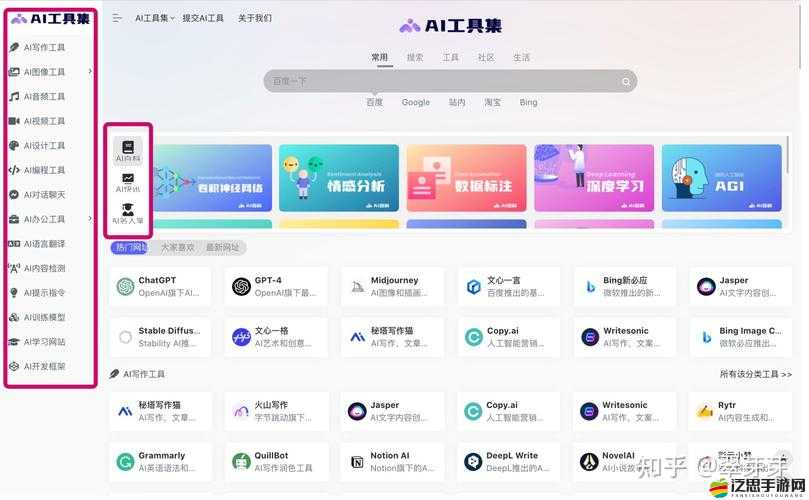The height and width of the screenshot is (500, 809).
Task: Open the AI名人堂 icon
Action: point(128,214)
